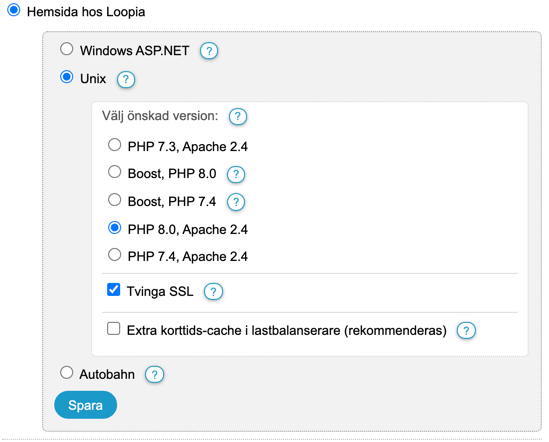Uncheck the Tvinga SSL checkbox

click(x=113, y=290)
